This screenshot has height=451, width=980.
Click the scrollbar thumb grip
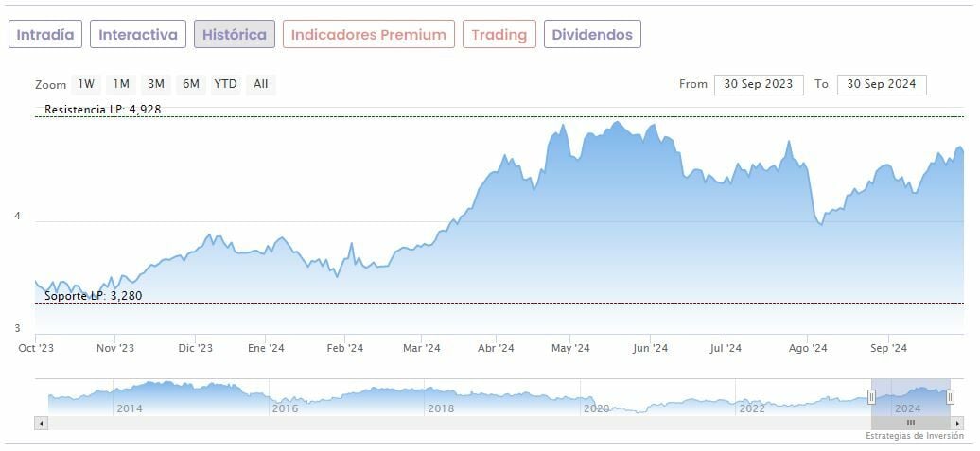911,423
